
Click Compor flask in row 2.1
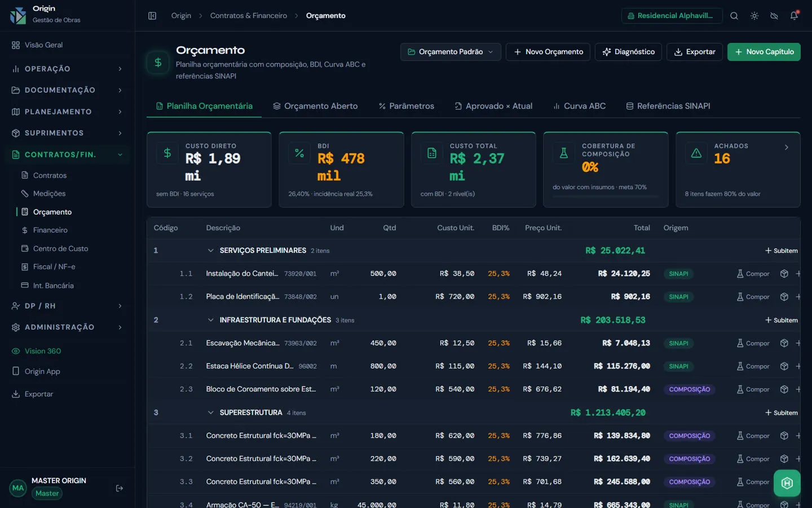click(753, 343)
